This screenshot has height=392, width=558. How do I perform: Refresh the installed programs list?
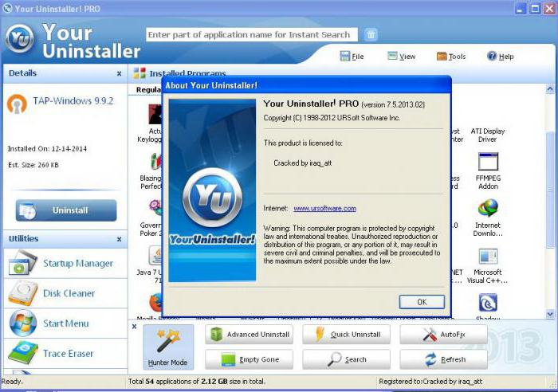(443, 359)
